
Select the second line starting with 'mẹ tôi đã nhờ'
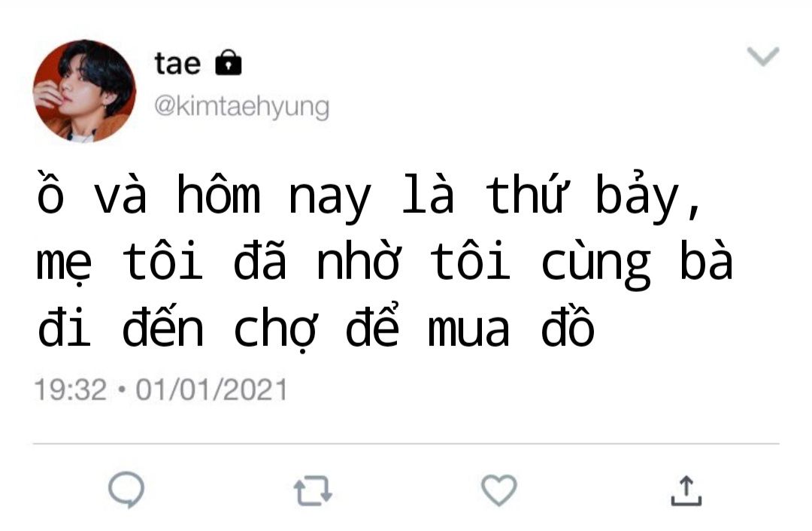pos(384,263)
